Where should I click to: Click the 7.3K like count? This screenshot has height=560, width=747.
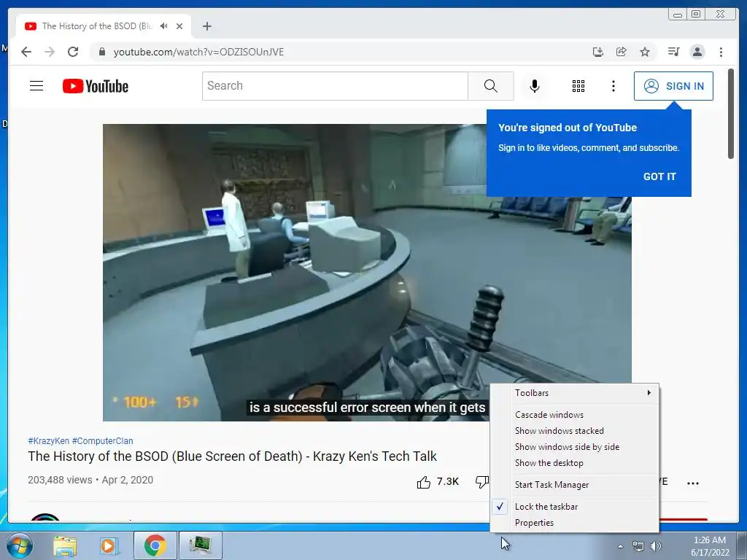[x=448, y=482]
